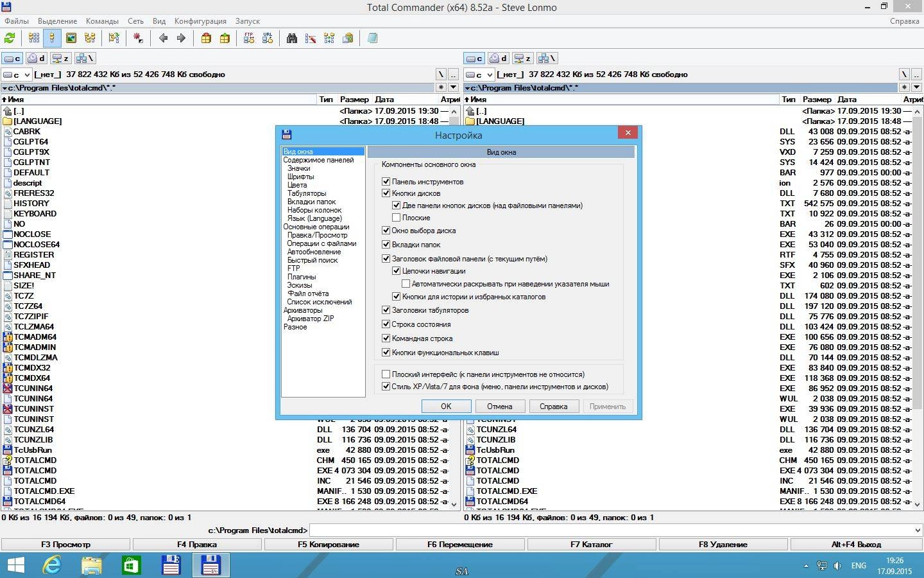Open network neighborhood button in right panel
This screenshot has width=924, height=578.
pos(546,58)
